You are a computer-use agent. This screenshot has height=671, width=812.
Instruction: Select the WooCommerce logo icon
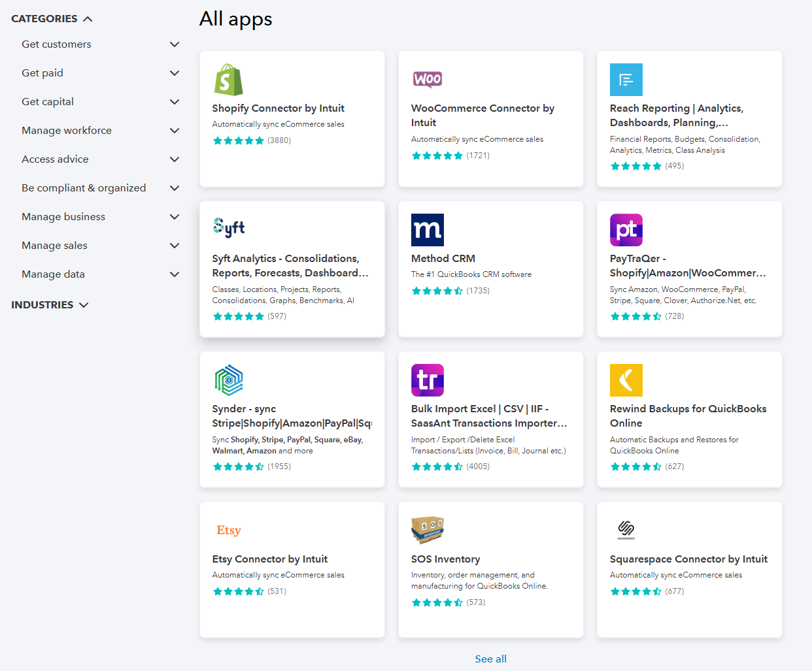pyautogui.click(x=427, y=79)
